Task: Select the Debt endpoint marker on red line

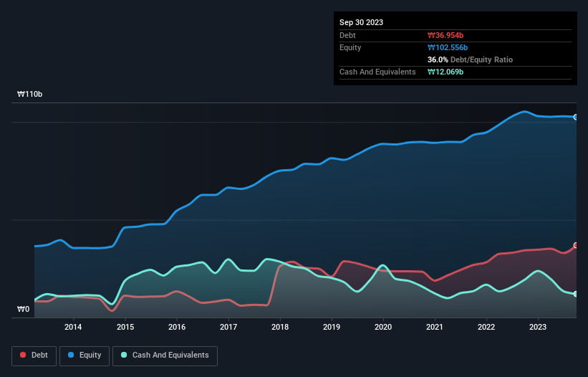Action: coord(576,245)
